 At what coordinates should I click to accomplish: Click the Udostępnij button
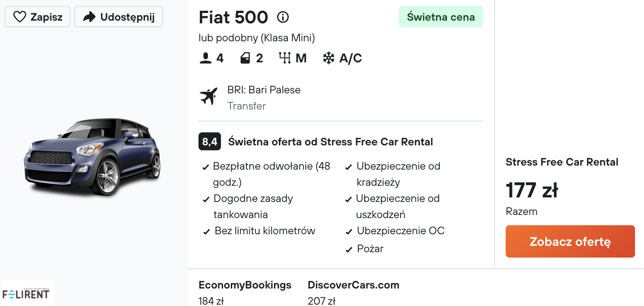119,17
